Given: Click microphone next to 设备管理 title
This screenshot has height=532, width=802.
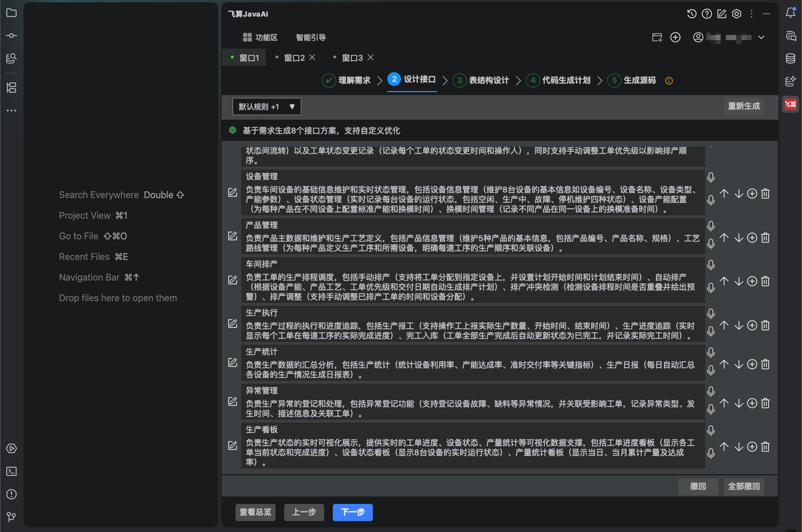Looking at the screenshot, I should 711,177.
